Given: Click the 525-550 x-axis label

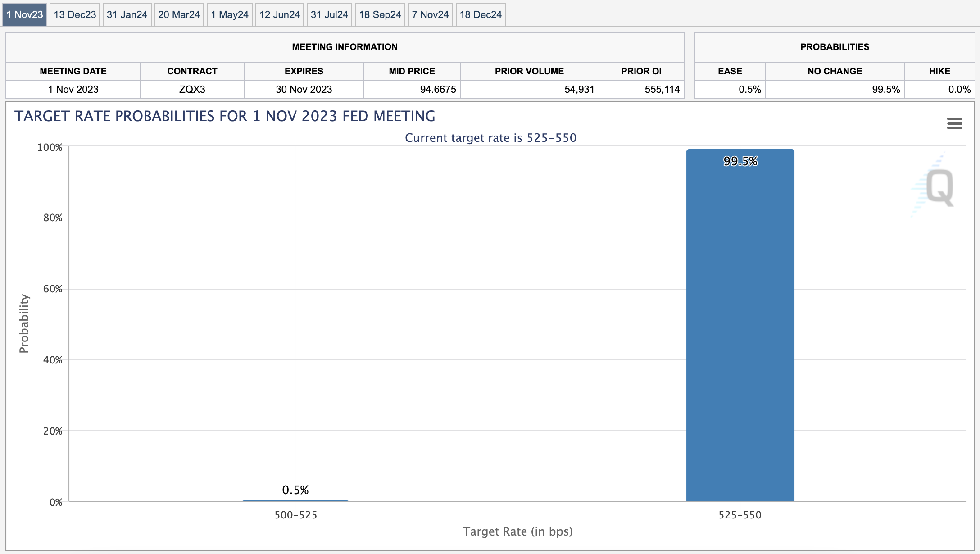Looking at the screenshot, I should pos(740,515).
